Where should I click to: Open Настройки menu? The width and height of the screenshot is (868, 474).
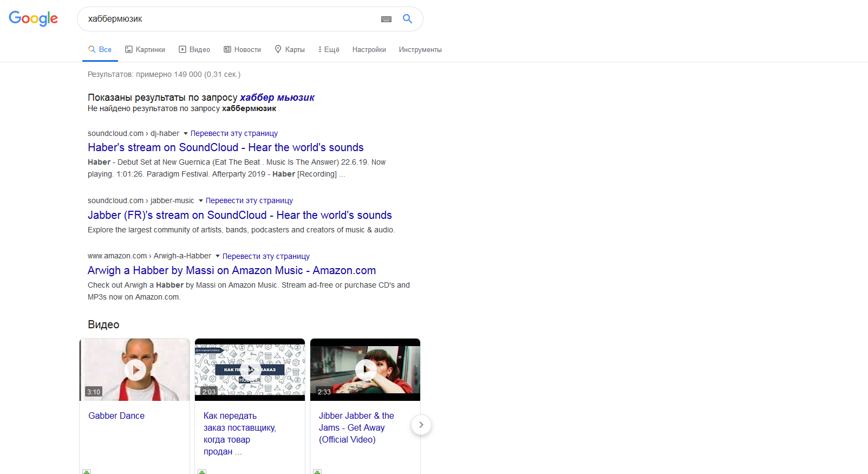pos(369,49)
